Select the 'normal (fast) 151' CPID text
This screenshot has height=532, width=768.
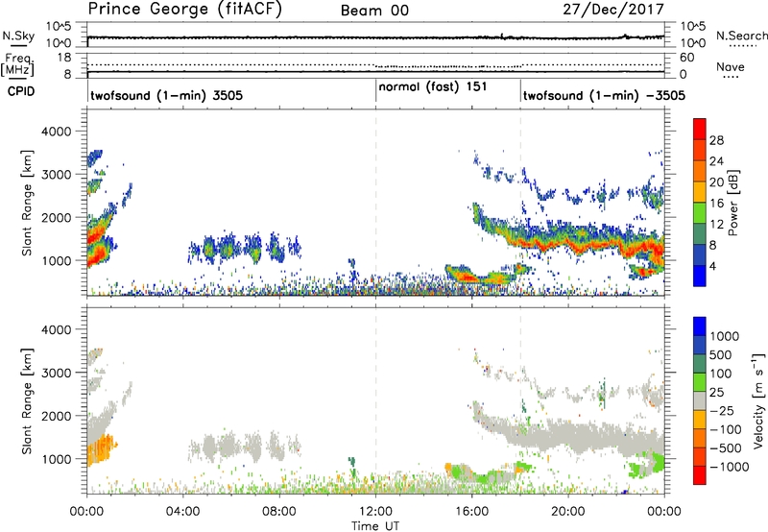pos(433,87)
